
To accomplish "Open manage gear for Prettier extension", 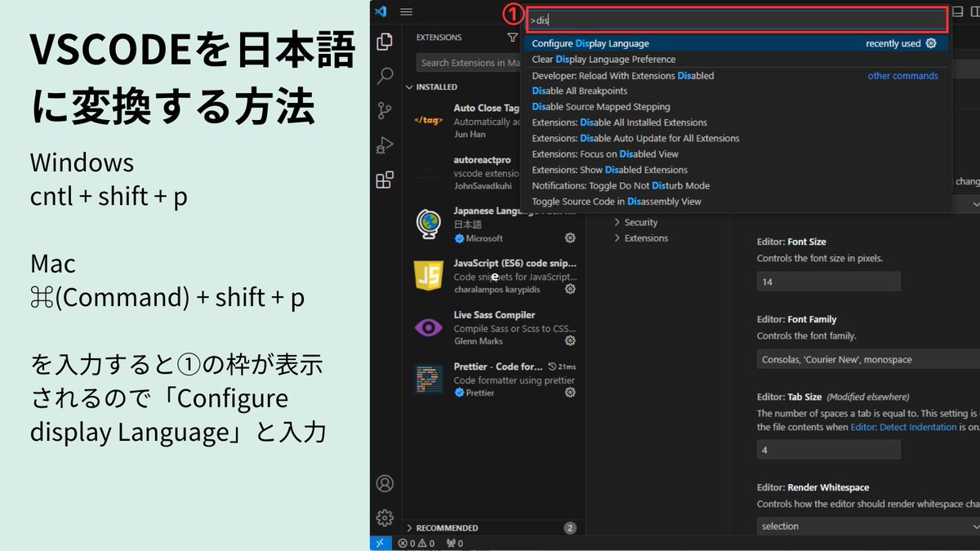I will click(570, 393).
